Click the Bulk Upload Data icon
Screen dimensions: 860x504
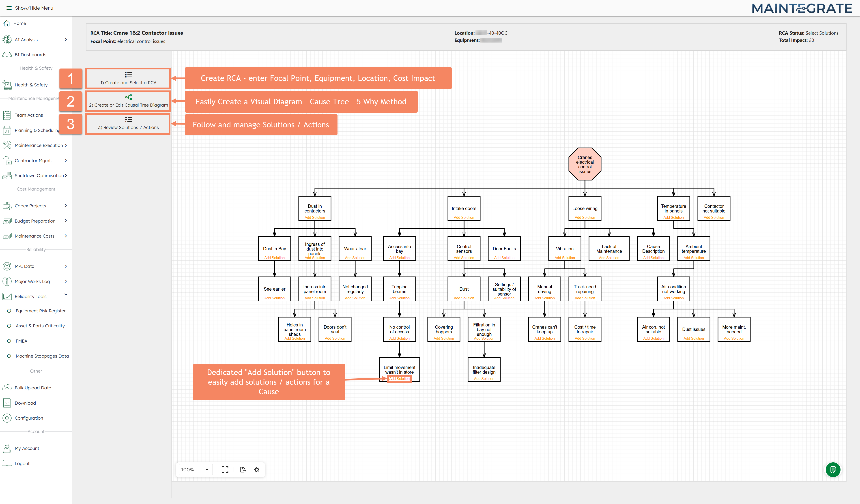[7, 387]
